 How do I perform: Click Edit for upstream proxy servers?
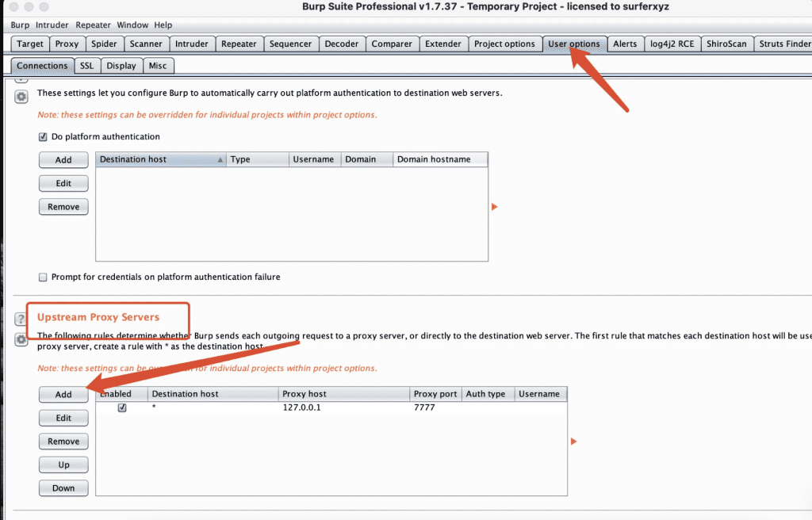[63, 418]
